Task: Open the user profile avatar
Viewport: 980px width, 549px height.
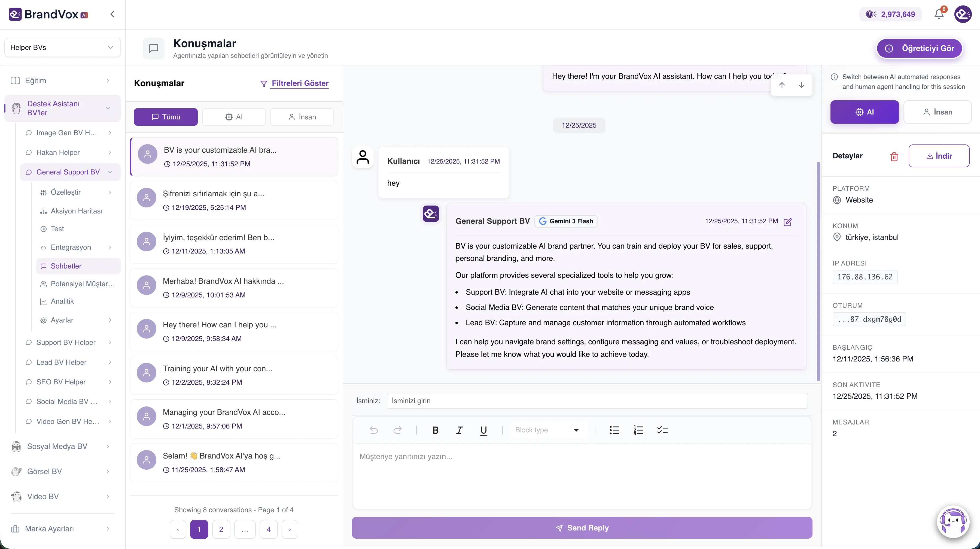Action: 963,14
